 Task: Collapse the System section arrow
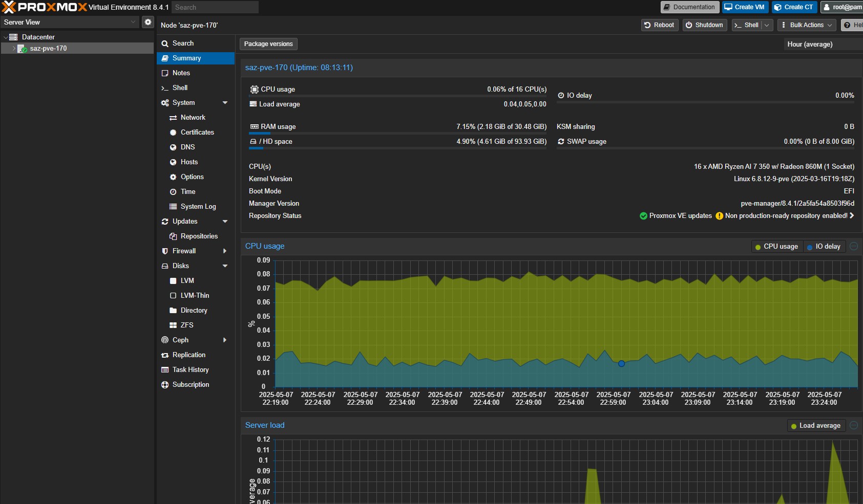coord(225,103)
